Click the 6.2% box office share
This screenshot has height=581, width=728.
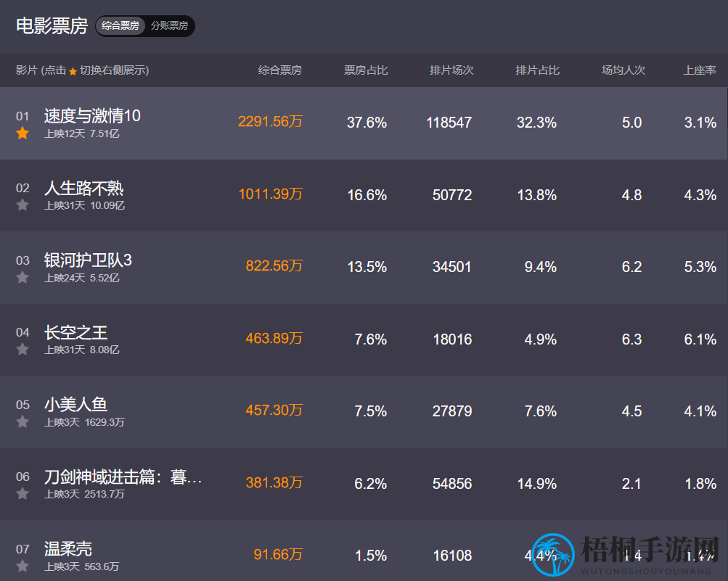pos(370,484)
